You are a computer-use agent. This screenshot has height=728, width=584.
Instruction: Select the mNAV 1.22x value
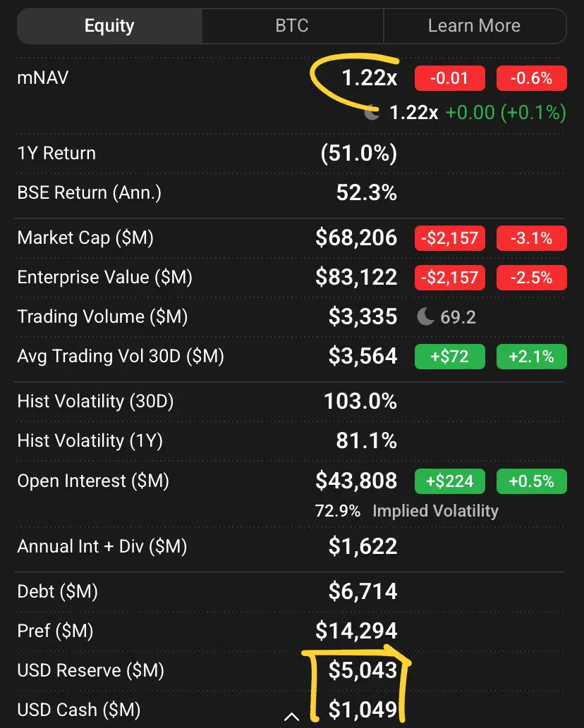click(370, 78)
